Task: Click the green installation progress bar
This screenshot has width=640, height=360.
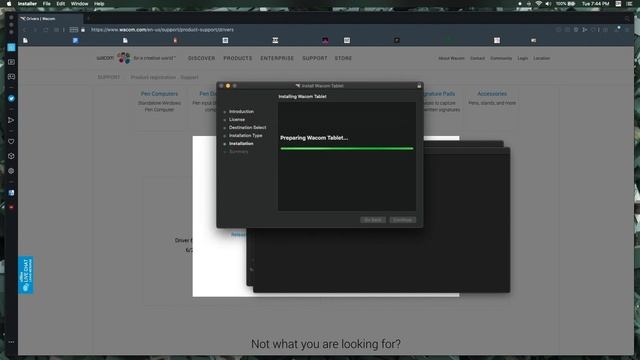Action: [x=347, y=149]
